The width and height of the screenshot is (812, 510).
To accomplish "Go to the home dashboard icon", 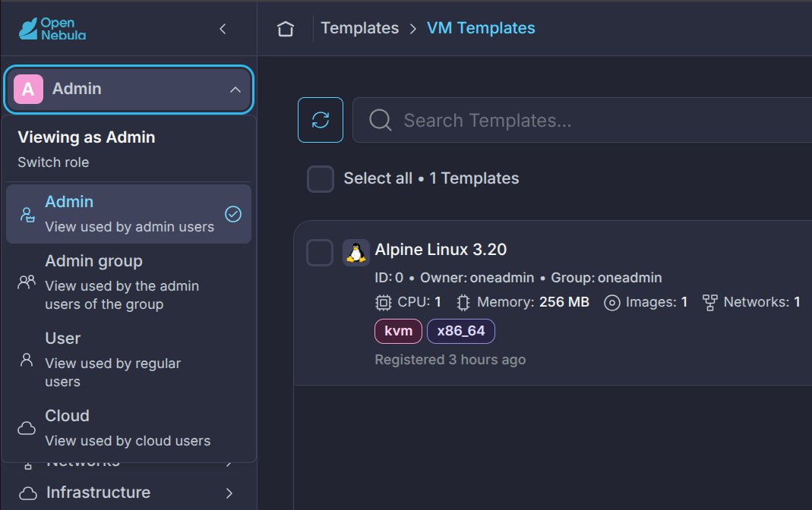I will coord(286,28).
